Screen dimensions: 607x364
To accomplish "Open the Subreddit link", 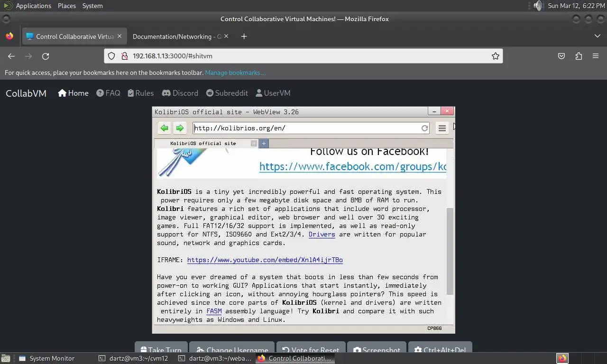I will point(227,93).
